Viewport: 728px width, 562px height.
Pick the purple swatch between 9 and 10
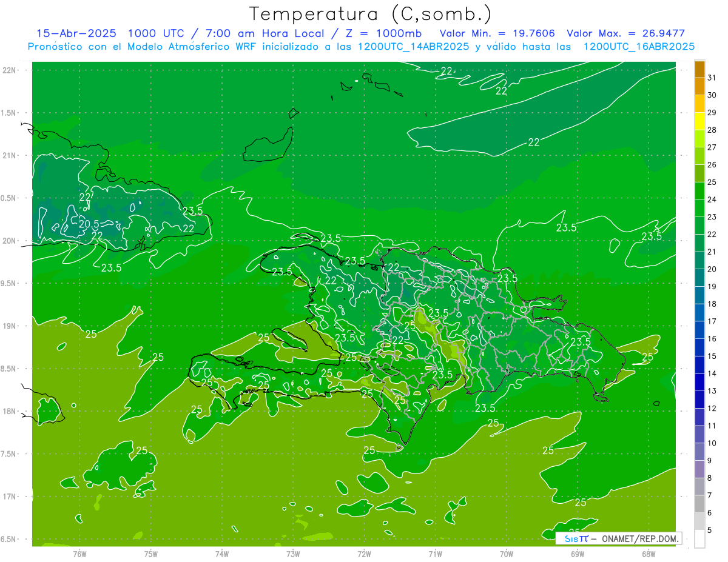[x=699, y=452]
